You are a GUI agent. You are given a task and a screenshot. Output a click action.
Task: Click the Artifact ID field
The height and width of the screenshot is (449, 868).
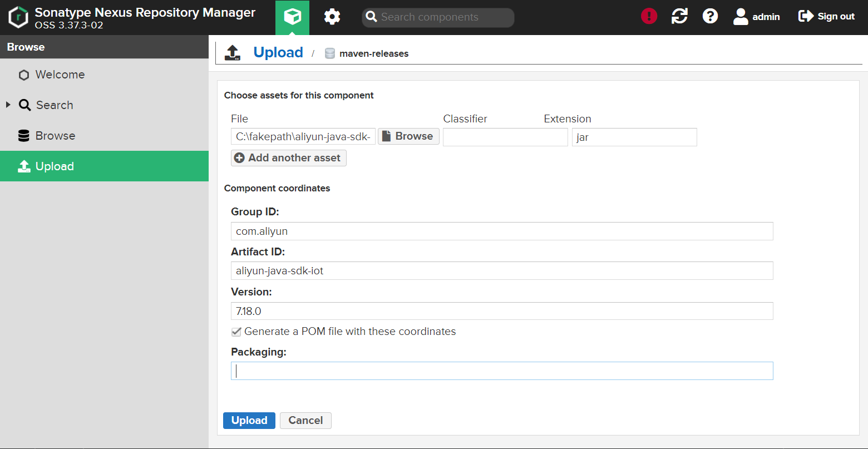click(x=502, y=271)
